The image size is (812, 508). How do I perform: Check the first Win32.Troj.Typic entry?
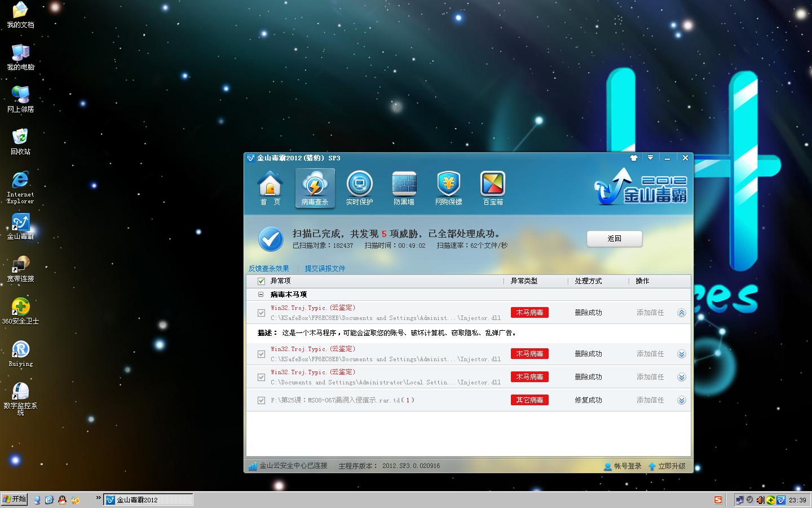coord(261,312)
